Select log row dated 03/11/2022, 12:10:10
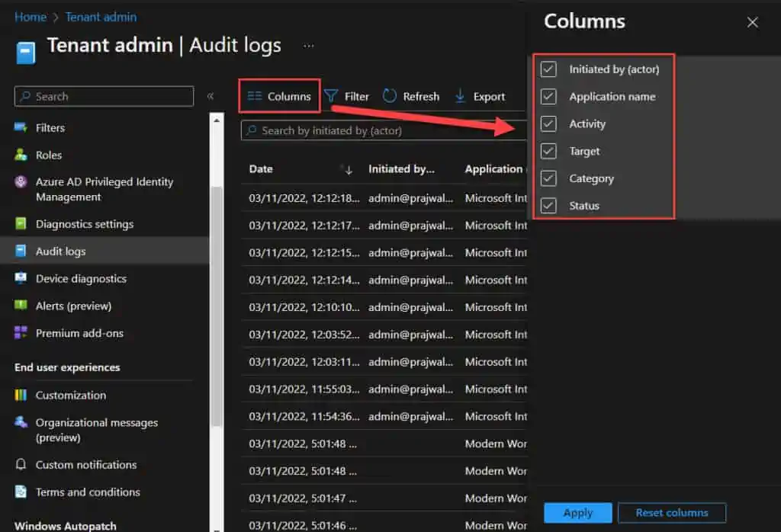The width and height of the screenshot is (781, 532). pos(384,307)
